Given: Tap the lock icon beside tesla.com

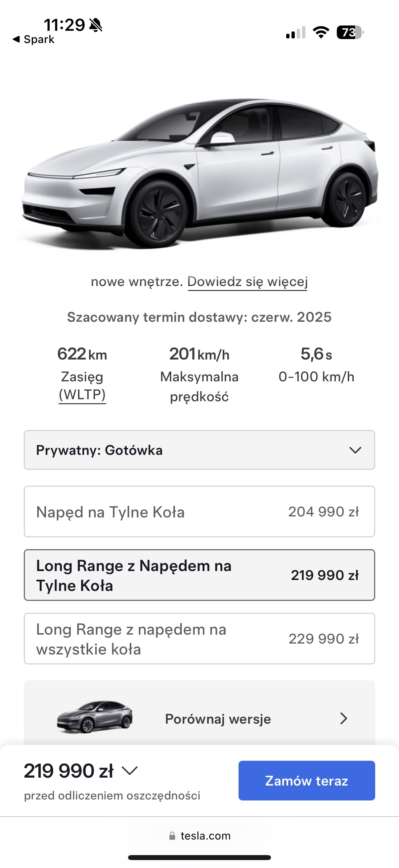Looking at the screenshot, I should (x=172, y=836).
